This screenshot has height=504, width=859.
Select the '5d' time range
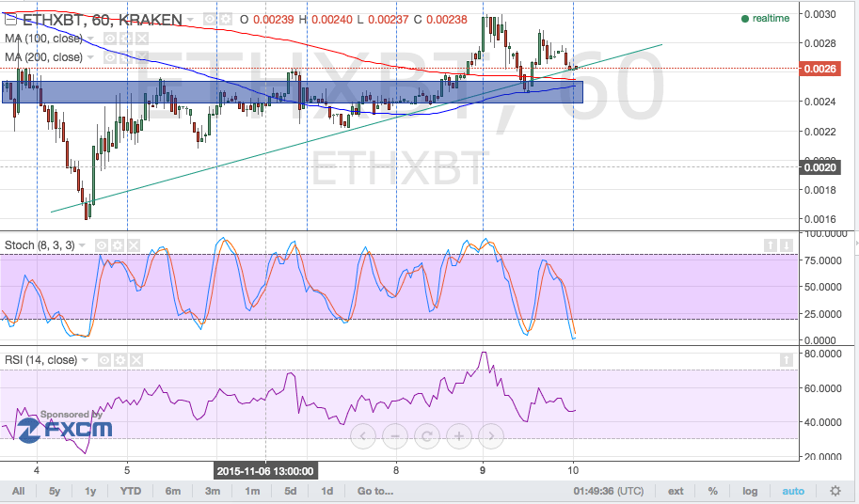[291, 491]
